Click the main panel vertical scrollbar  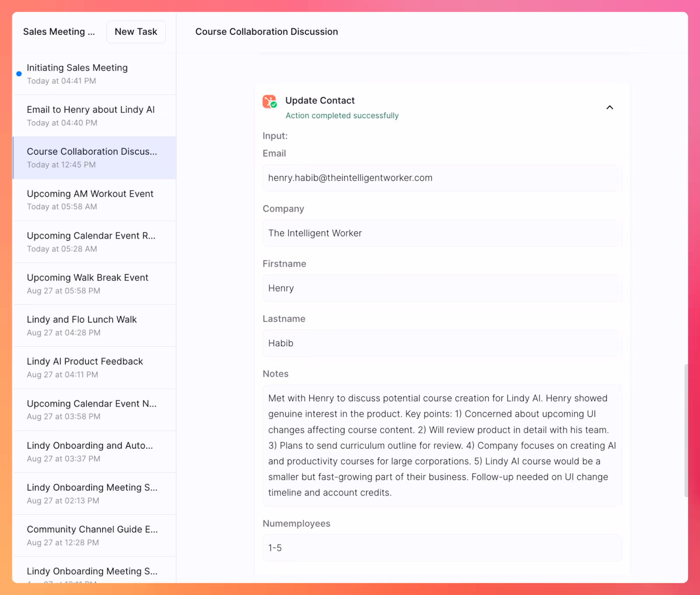click(x=686, y=430)
